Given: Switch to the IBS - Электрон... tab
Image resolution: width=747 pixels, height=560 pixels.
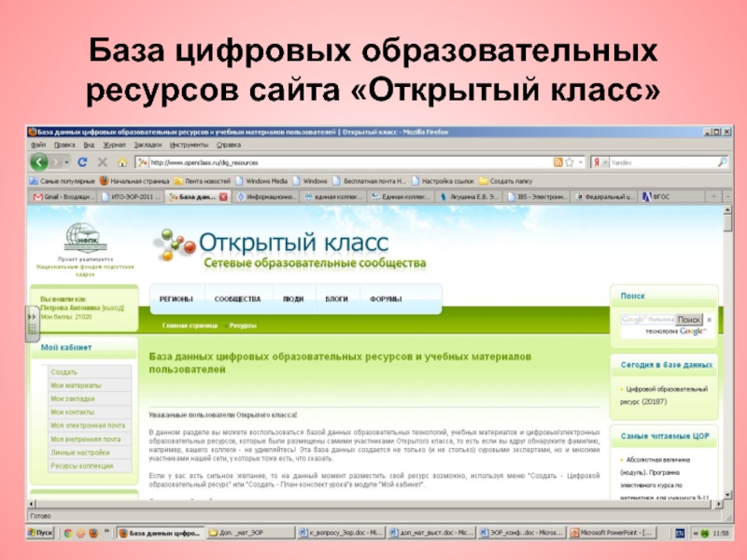Looking at the screenshot, I should (537, 197).
